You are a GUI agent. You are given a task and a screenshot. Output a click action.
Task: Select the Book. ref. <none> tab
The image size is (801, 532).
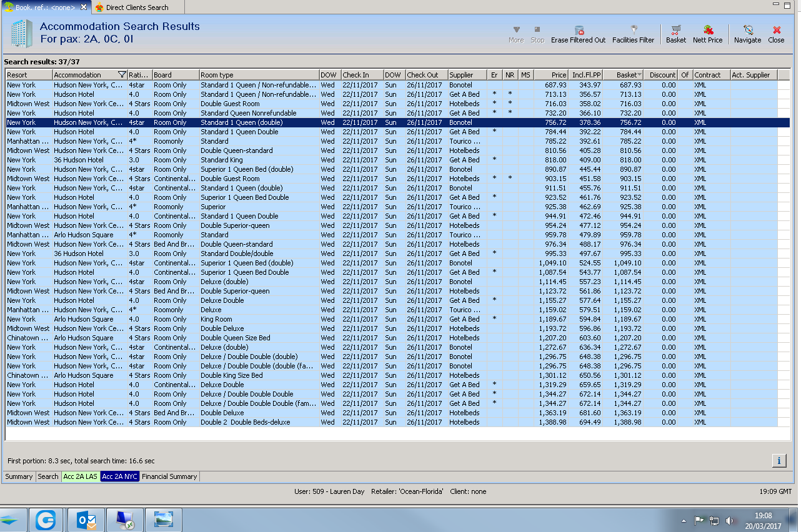click(x=46, y=7)
